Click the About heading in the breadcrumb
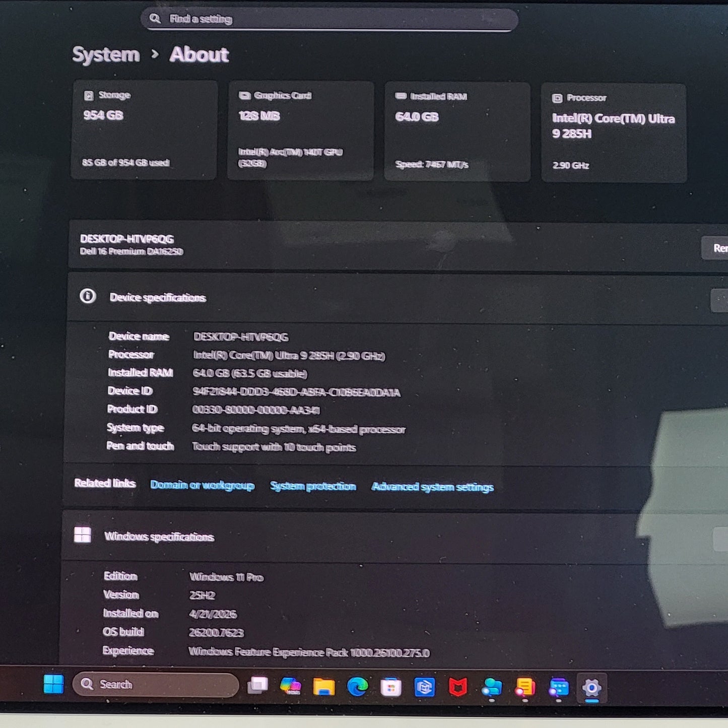728x728 pixels. 199,54
